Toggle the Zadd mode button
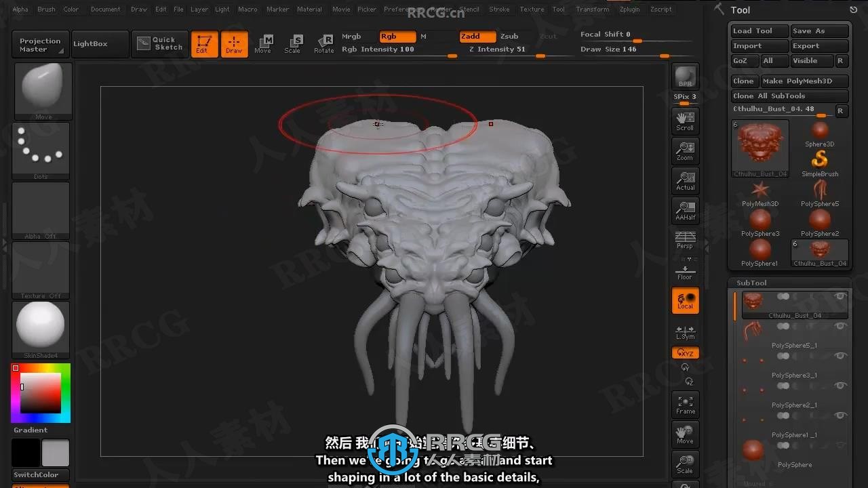Image resolution: width=868 pixels, height=488 pixels. point(477,37)
